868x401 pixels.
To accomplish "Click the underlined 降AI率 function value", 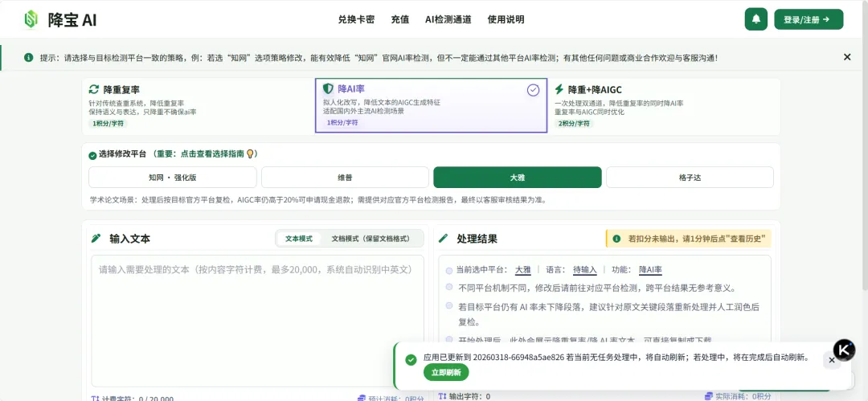I will [650, 270].
